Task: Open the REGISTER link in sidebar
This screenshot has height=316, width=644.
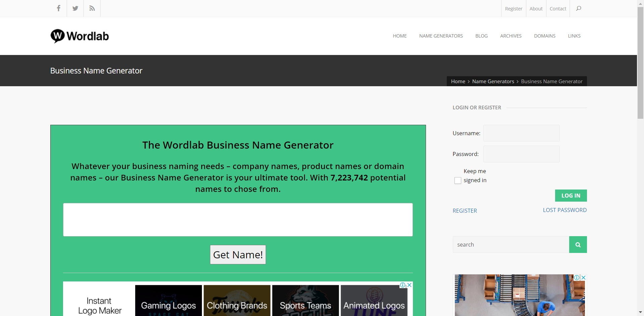Action: click(x=465, y=211)
